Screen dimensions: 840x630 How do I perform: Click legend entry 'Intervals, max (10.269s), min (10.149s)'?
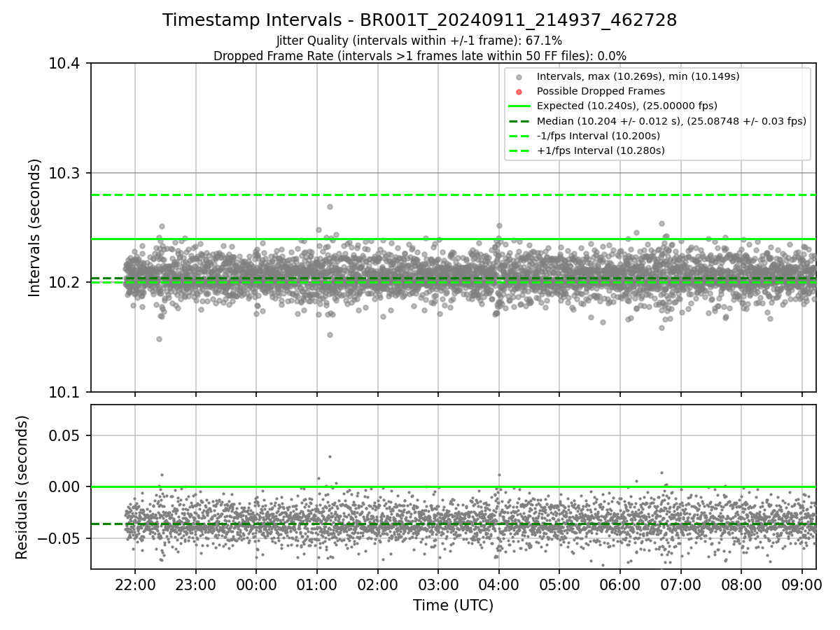click(638, 76)
